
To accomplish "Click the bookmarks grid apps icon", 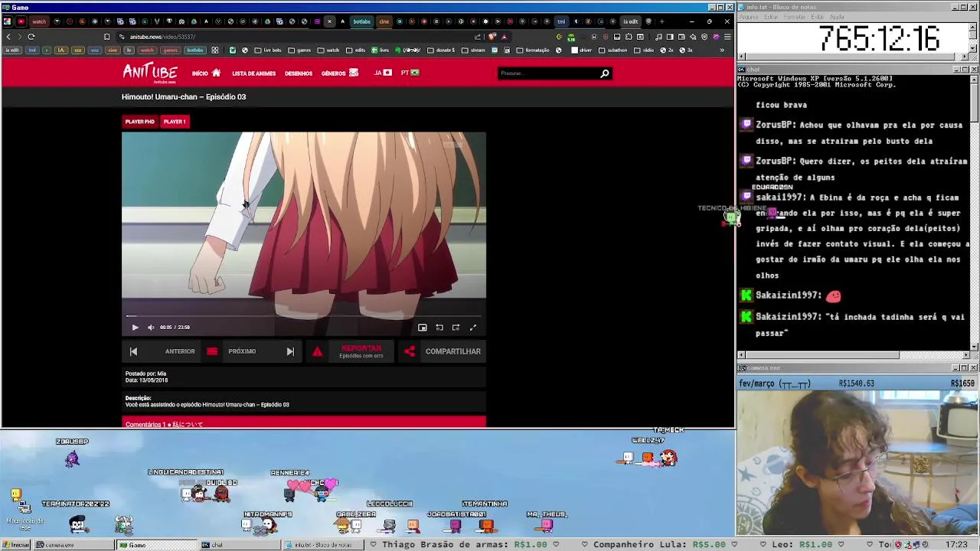I will pos(214,51).
